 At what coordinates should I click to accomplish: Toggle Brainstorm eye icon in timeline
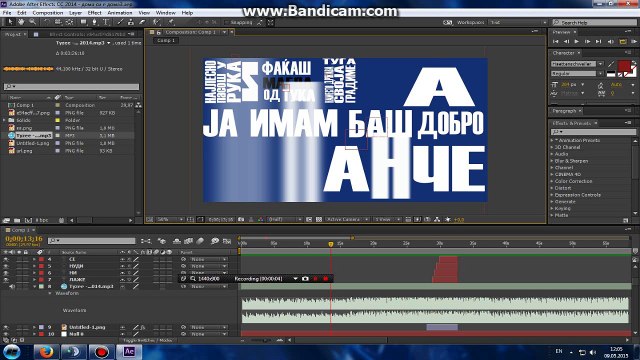coord(215,241)
